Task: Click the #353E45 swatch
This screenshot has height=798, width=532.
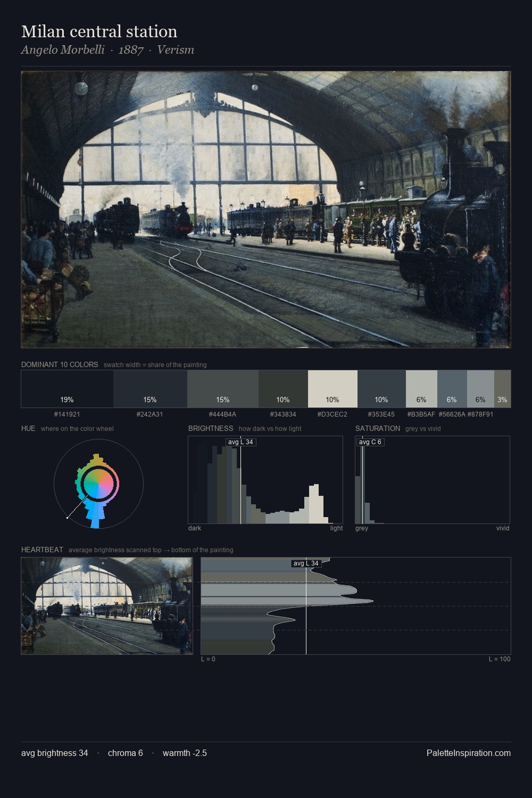Action: coord(381,389)
